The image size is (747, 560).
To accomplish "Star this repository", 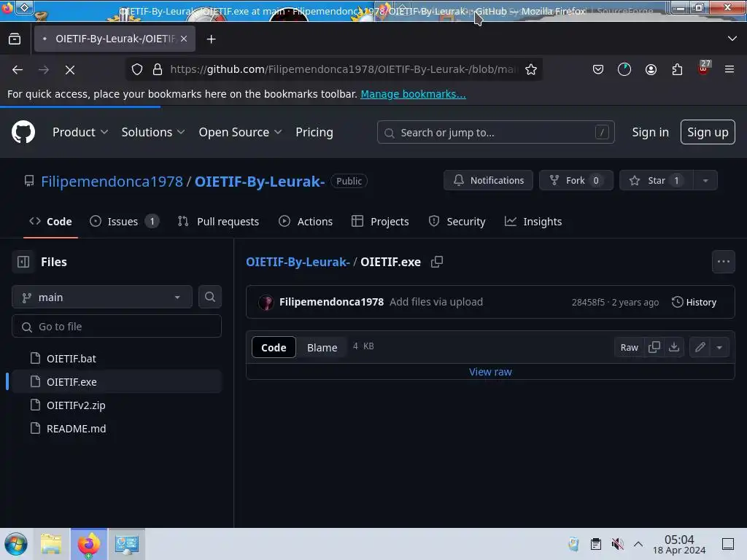I will click(656, 181).
